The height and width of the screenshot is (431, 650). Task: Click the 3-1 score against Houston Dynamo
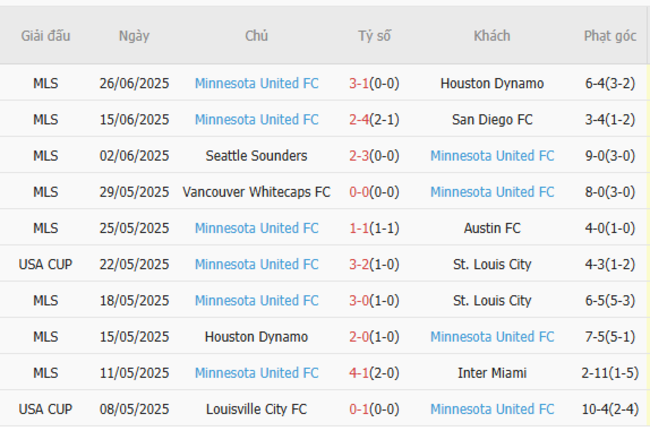pos(359,84)
